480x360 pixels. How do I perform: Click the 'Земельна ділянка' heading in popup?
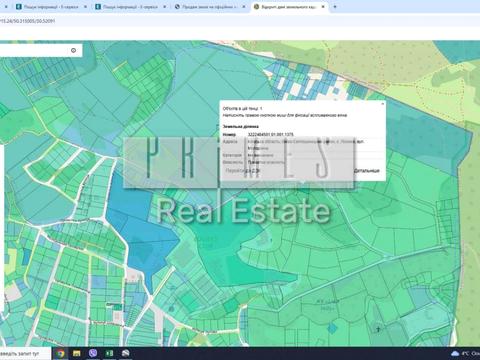tap(240, 126)
